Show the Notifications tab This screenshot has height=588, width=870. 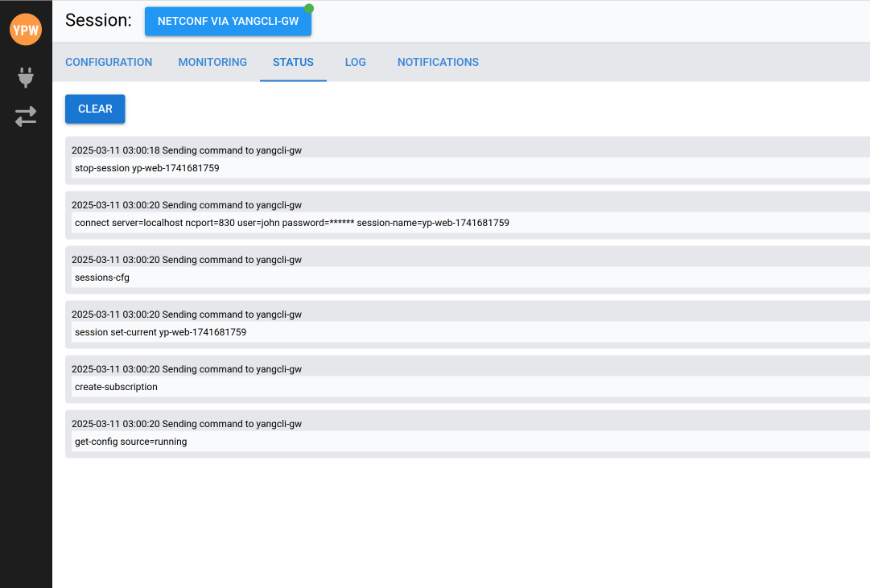tap(438, 62)
